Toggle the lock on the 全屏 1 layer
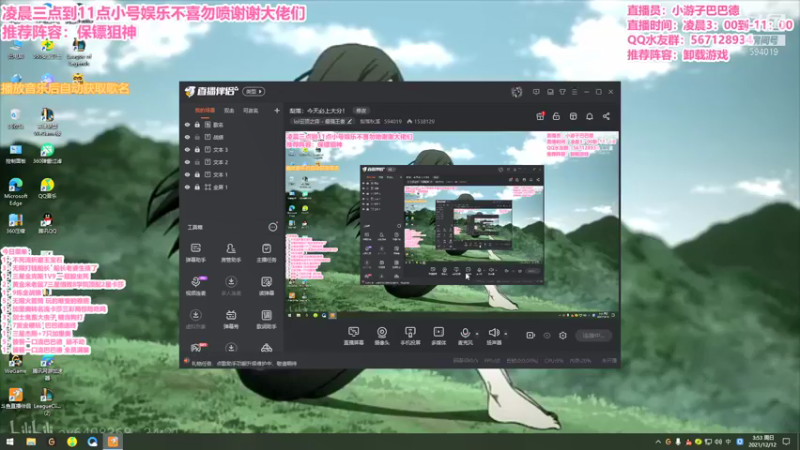This screenshot has width=800, height=450. (197, 187)
